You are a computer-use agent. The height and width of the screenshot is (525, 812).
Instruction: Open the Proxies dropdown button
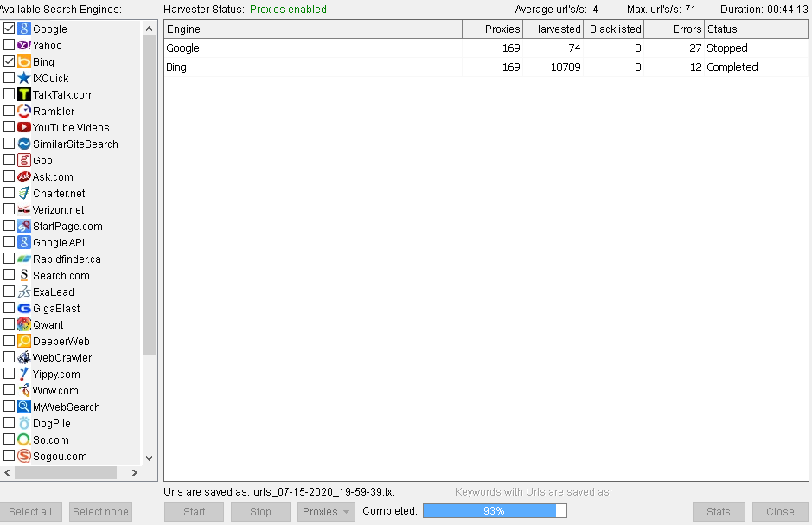click(326, 511)
